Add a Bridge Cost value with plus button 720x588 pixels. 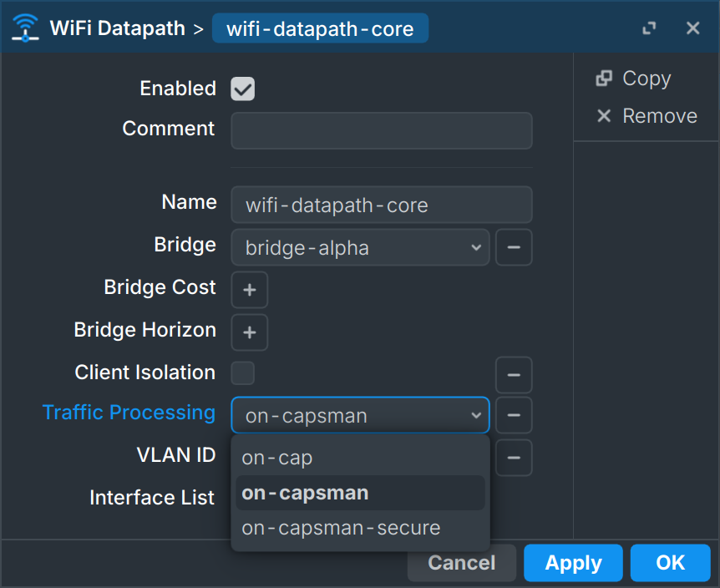249,290
